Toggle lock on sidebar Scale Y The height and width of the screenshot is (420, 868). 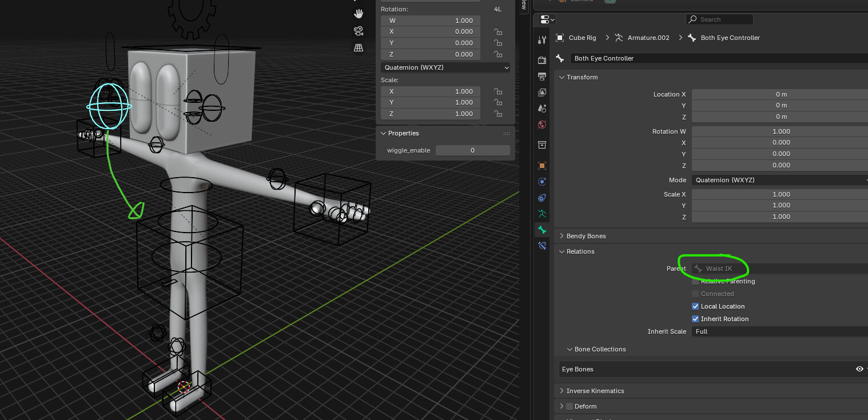click(498, 102)
